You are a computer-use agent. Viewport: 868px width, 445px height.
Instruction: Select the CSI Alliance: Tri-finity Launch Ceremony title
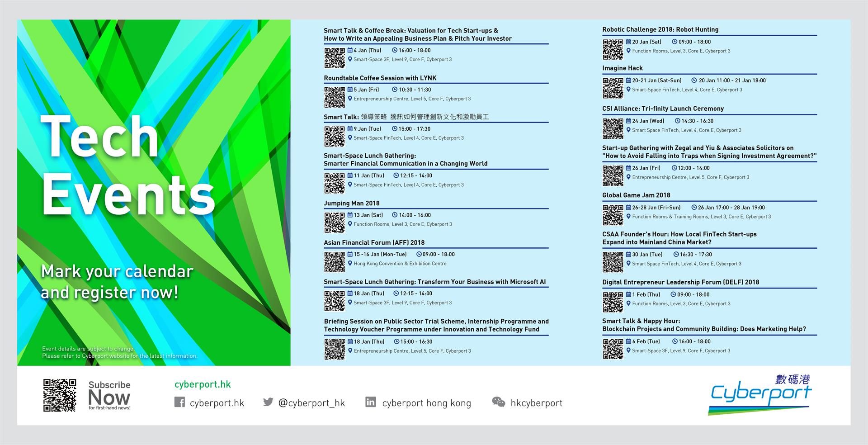pyautogui.click(x=663, y=109)
